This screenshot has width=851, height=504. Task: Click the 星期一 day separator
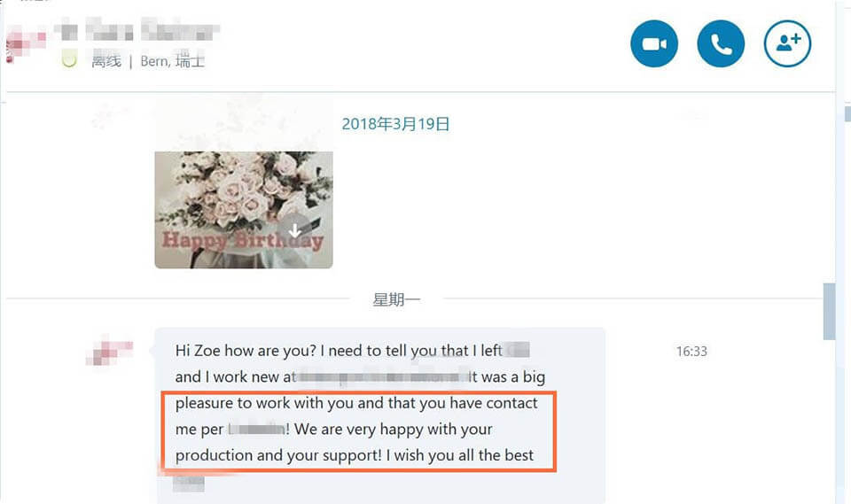(x=396, y=299)
